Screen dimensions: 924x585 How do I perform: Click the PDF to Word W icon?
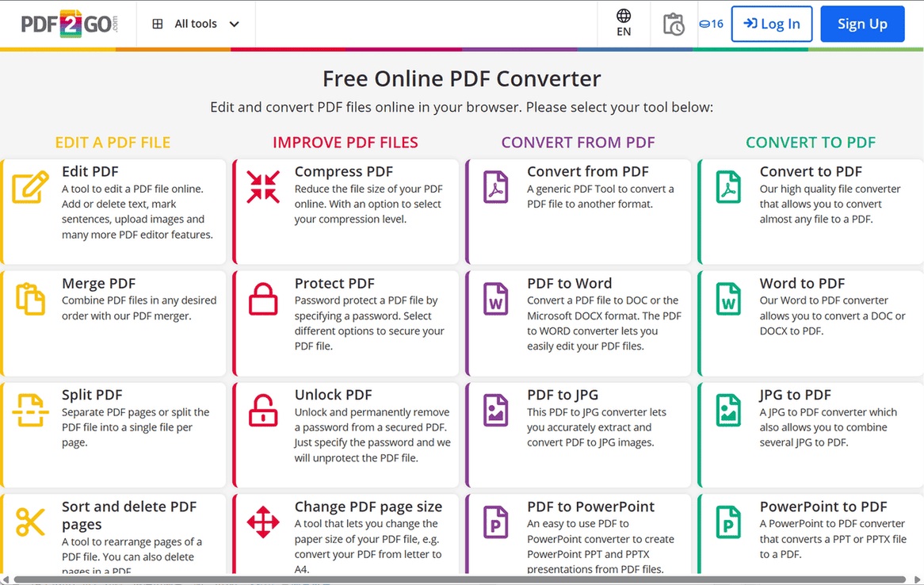[x=495, y=299]
